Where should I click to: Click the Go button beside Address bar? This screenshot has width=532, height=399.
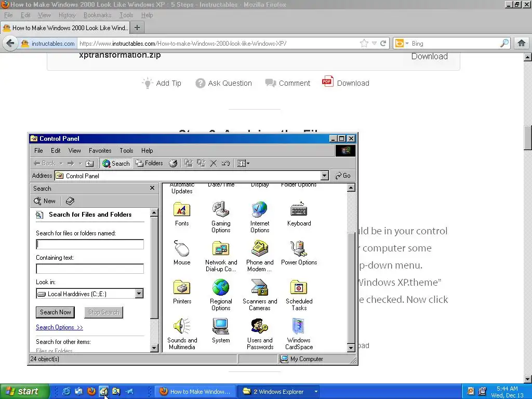pos(343,176)
